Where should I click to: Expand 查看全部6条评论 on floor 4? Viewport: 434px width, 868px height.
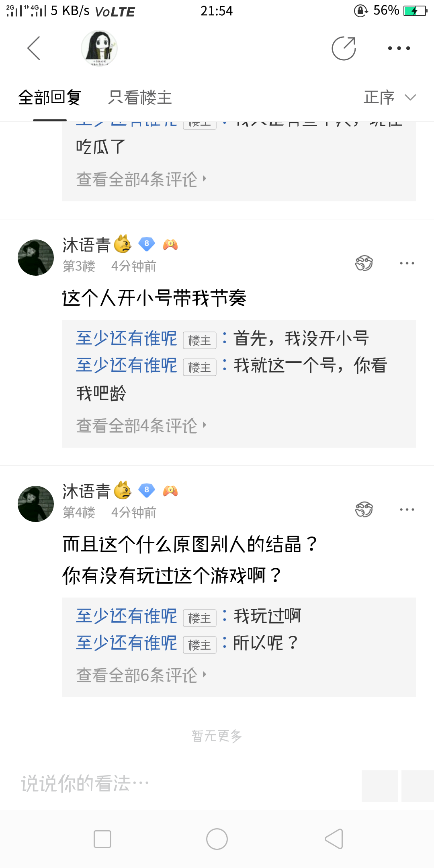point(141,675)
